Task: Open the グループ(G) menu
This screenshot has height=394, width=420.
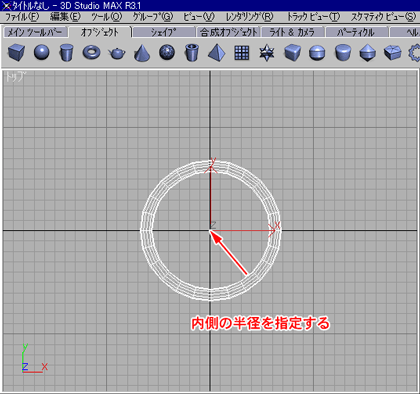Action: [x=153, y=17]
